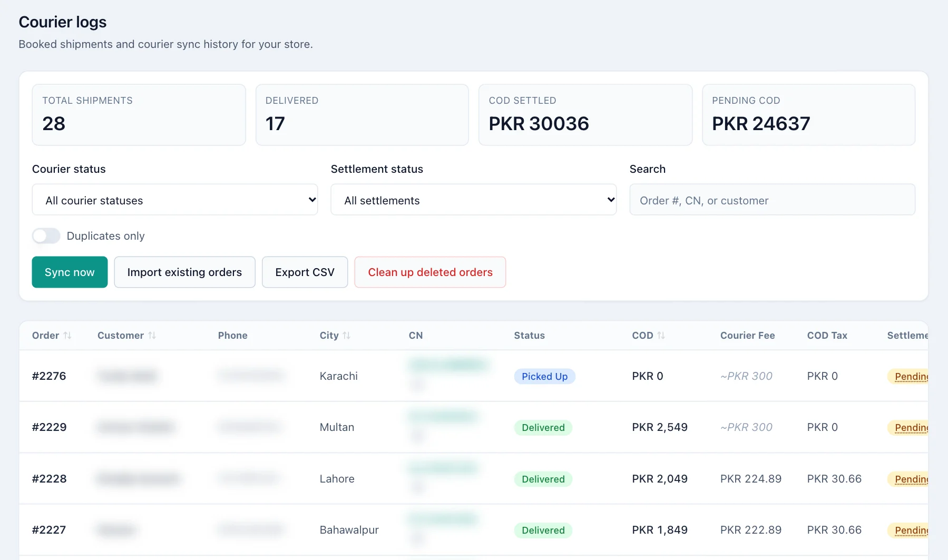Focus the Order #, CN, or customer search field

pos(772,200)
